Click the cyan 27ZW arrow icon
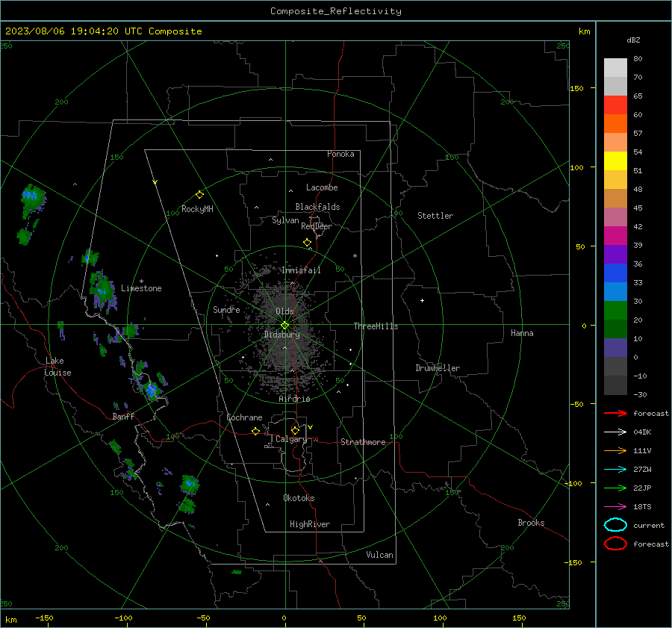Viewport: 672px width, 628px height. pos(615,470)
